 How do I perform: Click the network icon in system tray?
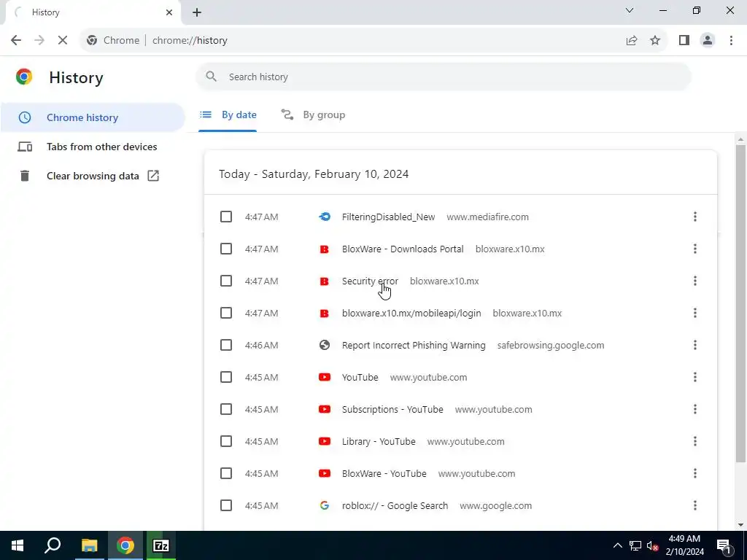click(635, 545)
